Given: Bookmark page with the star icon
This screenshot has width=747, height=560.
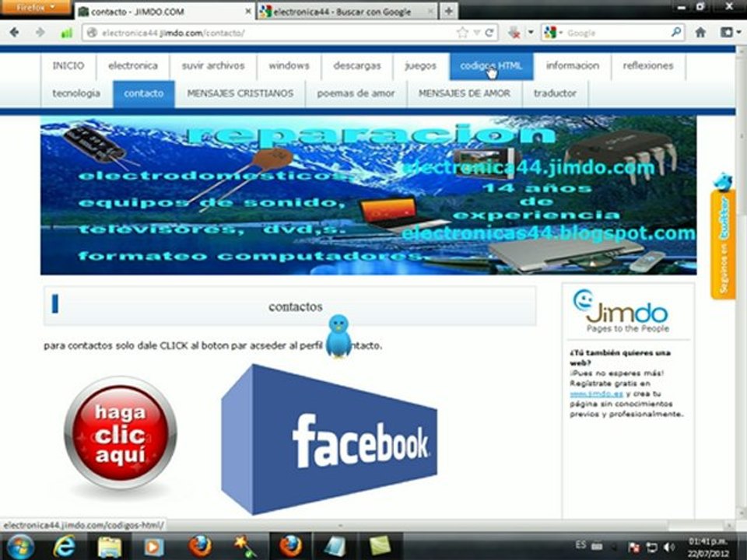Looking at the screenshot, I should (x=462, y=33).
